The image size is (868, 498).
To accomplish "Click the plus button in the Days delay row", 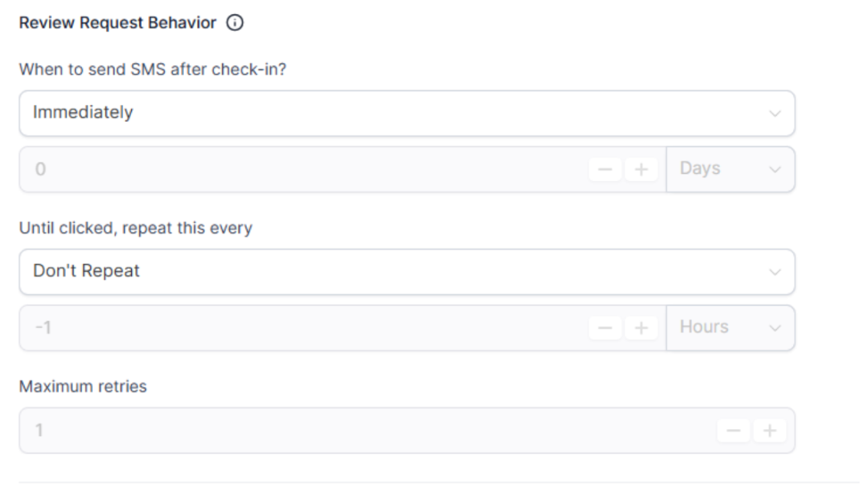I will click(x=642, y=169).
